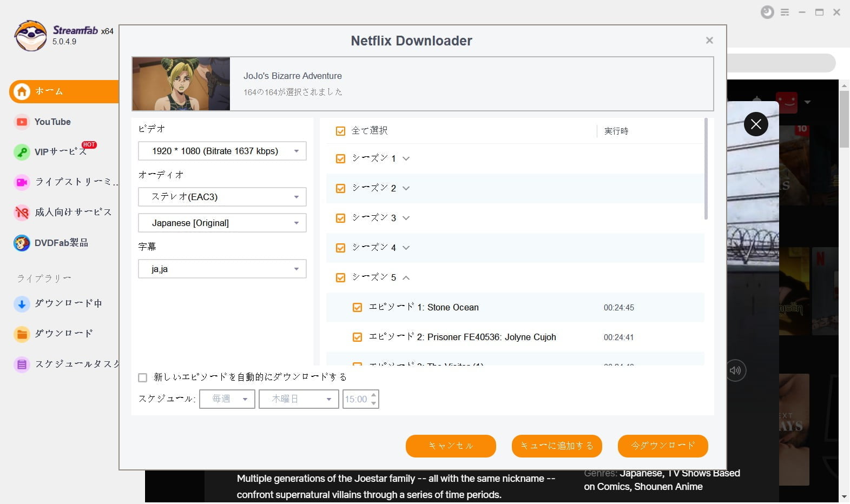
Task: Uncheck シーズン 2 checkbox
Action: pyautogui.click(x=340, y=188)
